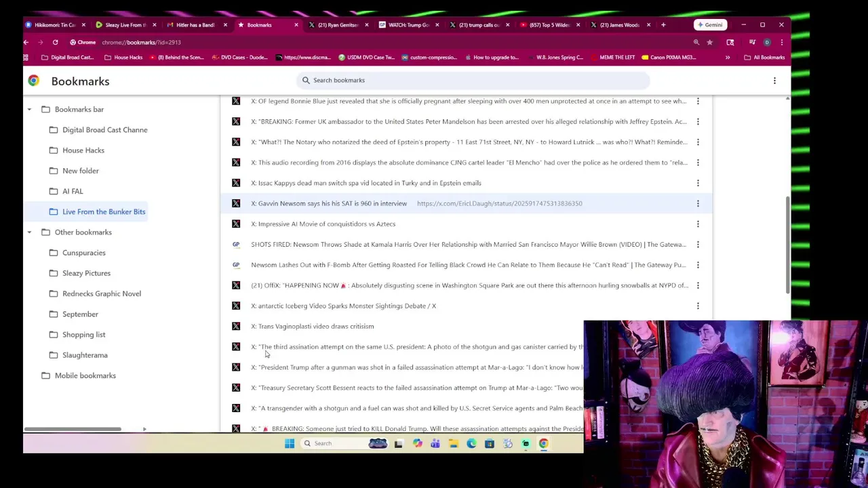
Task: Open more actions for Newsom F-Bomb bookmark
Action: tap(698, 264)
